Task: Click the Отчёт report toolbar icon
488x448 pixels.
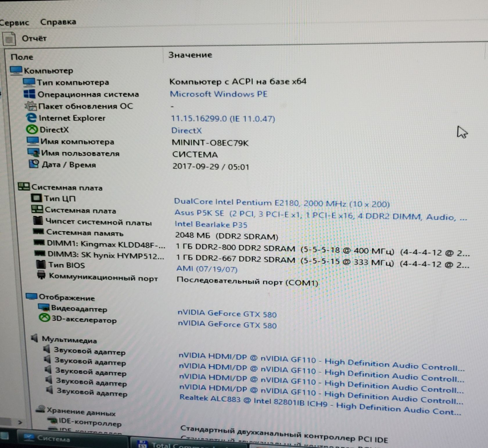Action: 9,39
